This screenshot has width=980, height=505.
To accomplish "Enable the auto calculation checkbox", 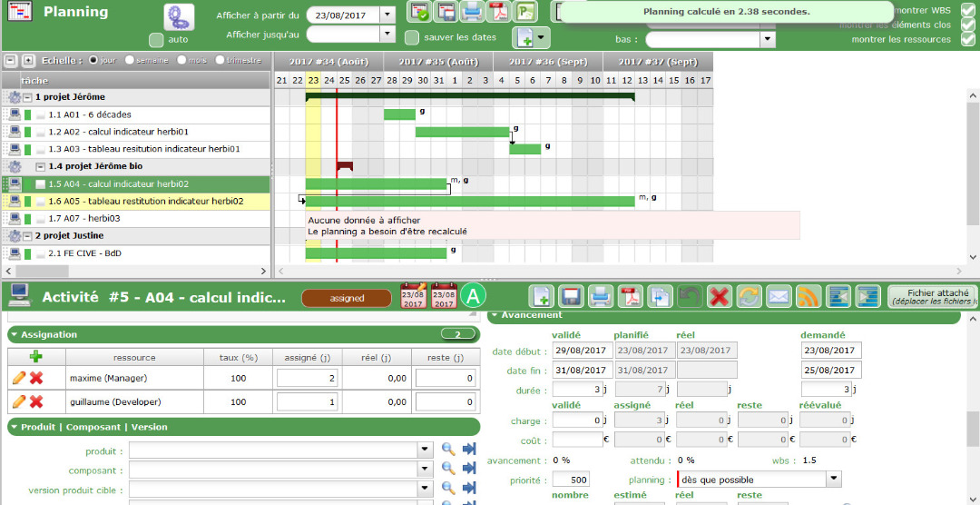I will coord(156,40).
